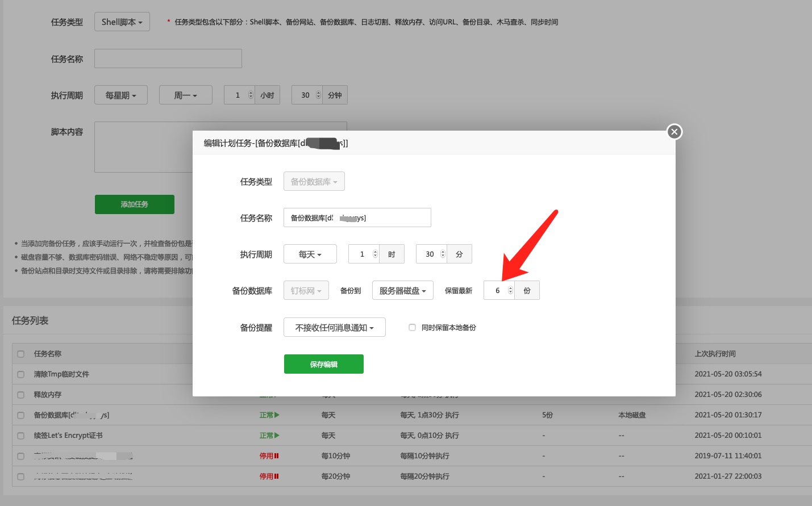812x506 pixels.
Task: Toggle 停用 status of the 每10分钟 row
Action: pos(269,456)
